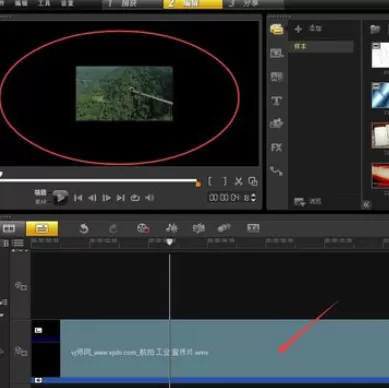The image size is (389, 388).
Task: Click the preview timecode field
Action: pos(229,198)
